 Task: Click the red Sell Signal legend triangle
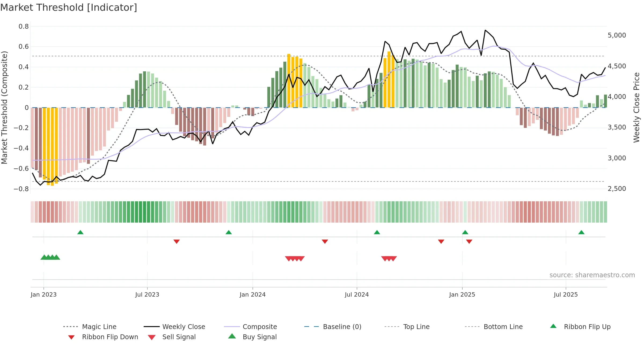click(152, 337)
